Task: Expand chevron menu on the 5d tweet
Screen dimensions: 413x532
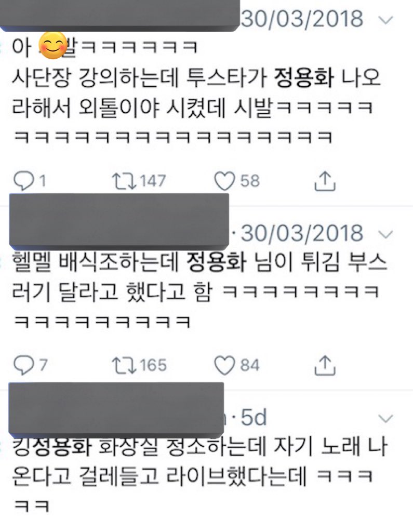Action: coord(385,418)
